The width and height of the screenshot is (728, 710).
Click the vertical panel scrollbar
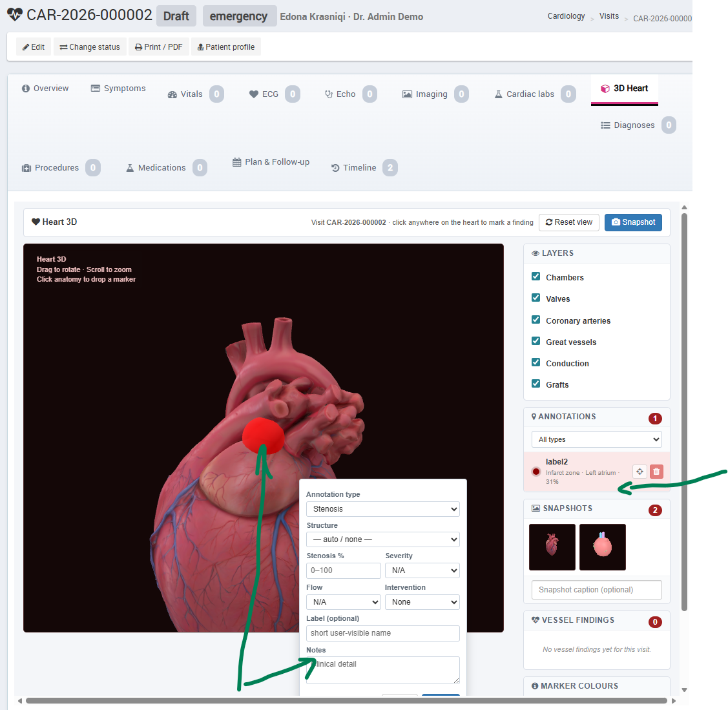click(684, 412)
